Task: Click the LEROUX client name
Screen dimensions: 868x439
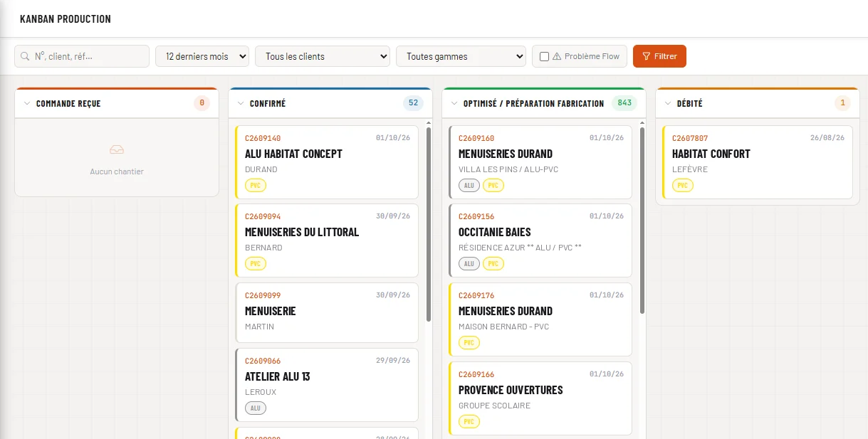Action: 261,392
